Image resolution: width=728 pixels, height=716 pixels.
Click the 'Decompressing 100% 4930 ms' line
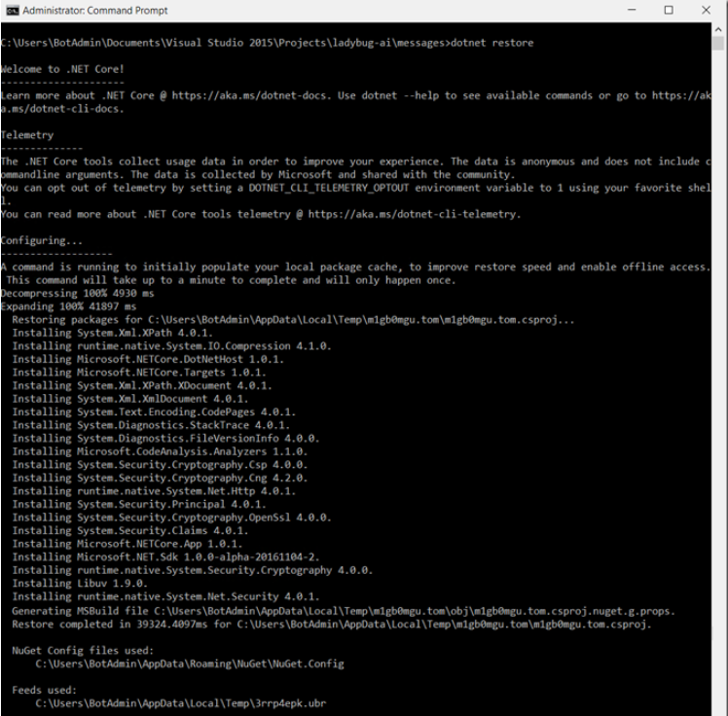pos(77,293)
